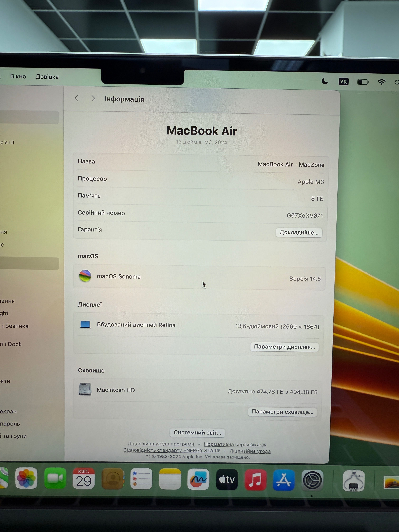Open Apple TV in the Dock

tap(227, 479)
